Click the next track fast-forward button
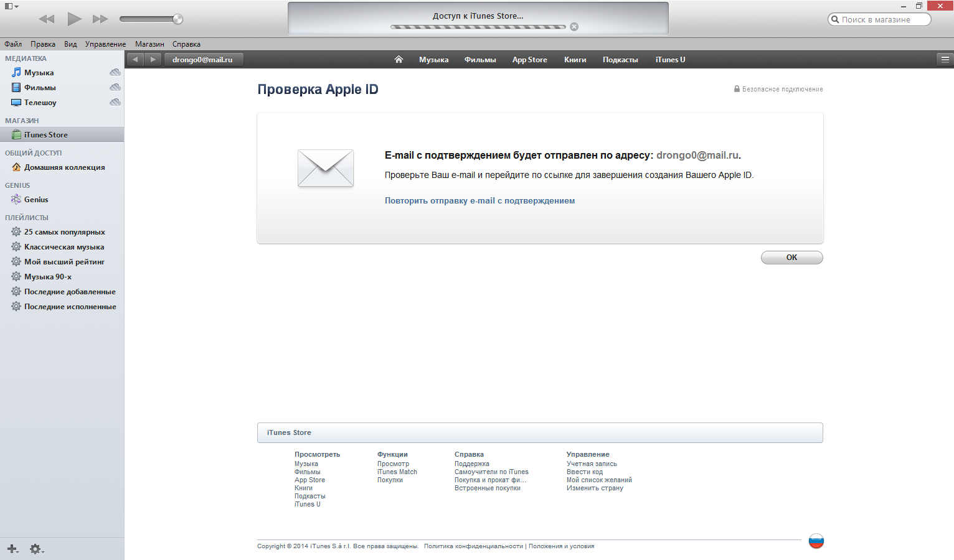 pyautogui.click(x=100, y=19)
